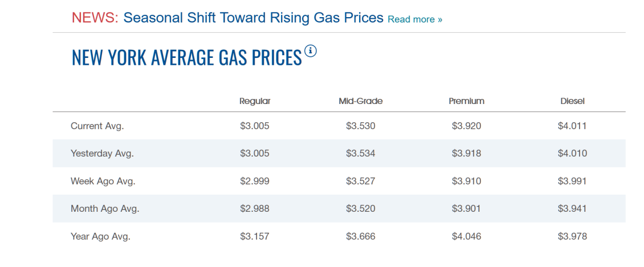Click the week-ago Regular price $2.999
This screenshot has width=644, height=267.
click(x=254, y=181)
